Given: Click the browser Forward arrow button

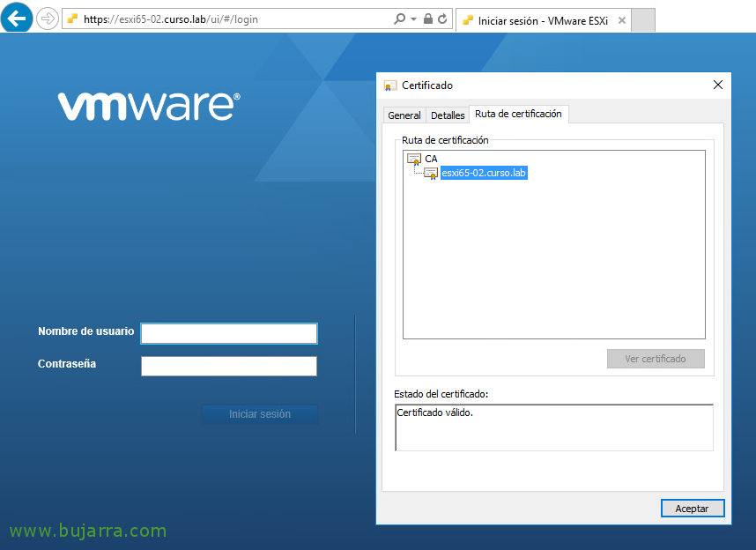Looking at the screenshot, I should 48,19.
